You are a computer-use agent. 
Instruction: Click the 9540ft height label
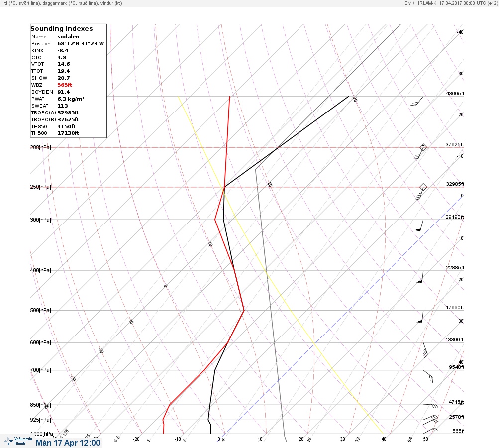pyautogui.click(x=456, y=367)
